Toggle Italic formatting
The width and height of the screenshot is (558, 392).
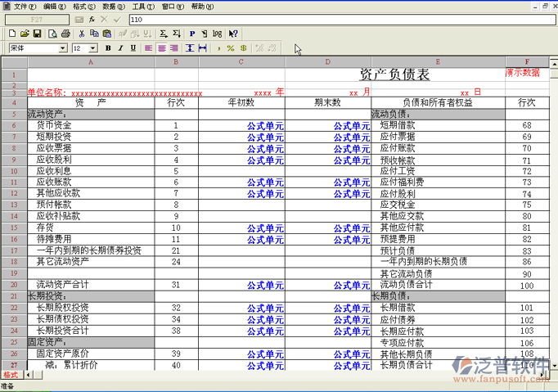click(120, 48)
